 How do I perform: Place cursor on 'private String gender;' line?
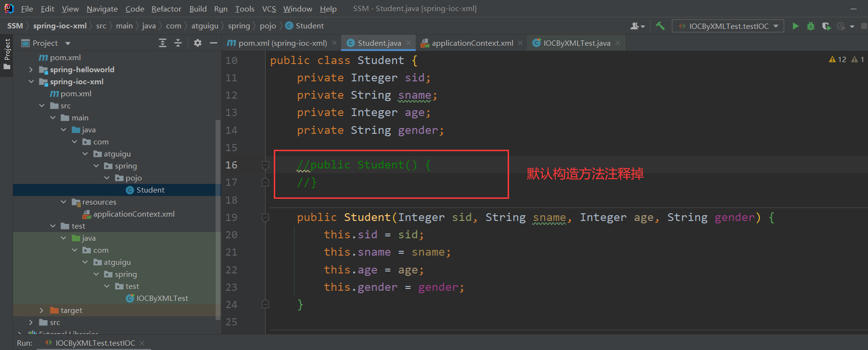pyautogui.click(x=370, y=130)
